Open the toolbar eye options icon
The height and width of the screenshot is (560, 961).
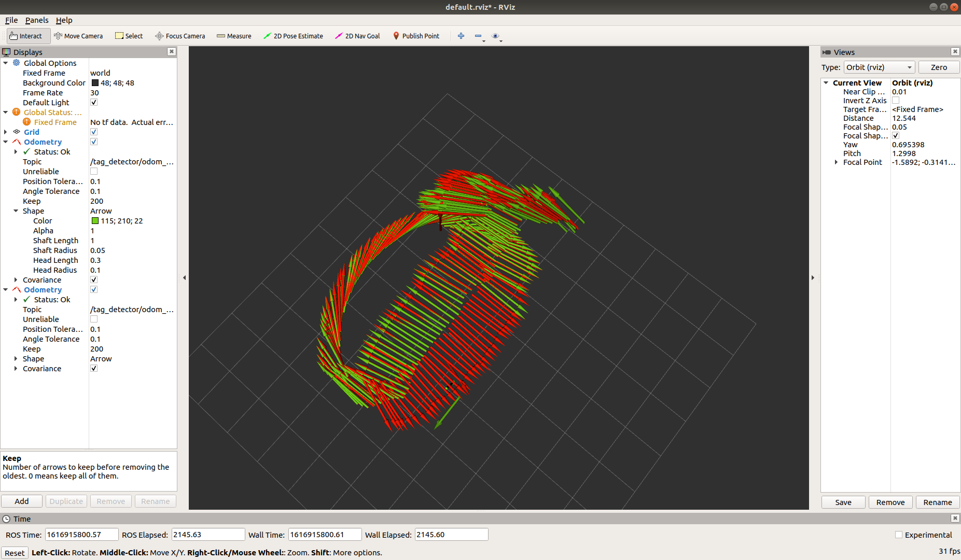click(495, 36)
